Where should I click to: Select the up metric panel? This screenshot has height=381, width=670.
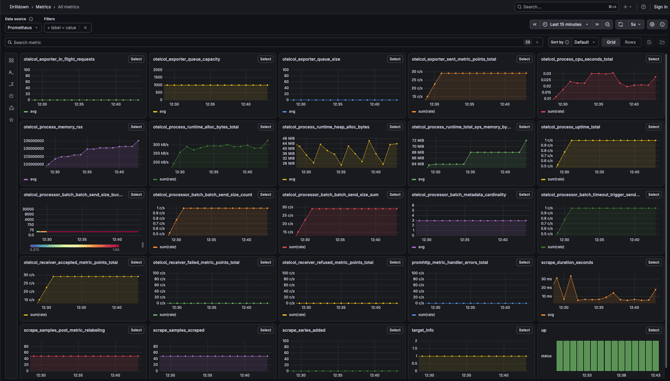pyautogui.click(x=653, y=330)
